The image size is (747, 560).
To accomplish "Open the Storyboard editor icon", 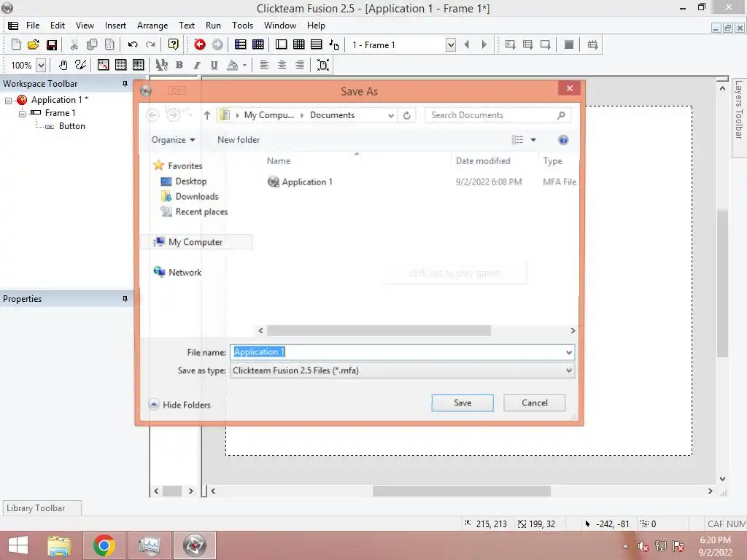I will 241,44.
